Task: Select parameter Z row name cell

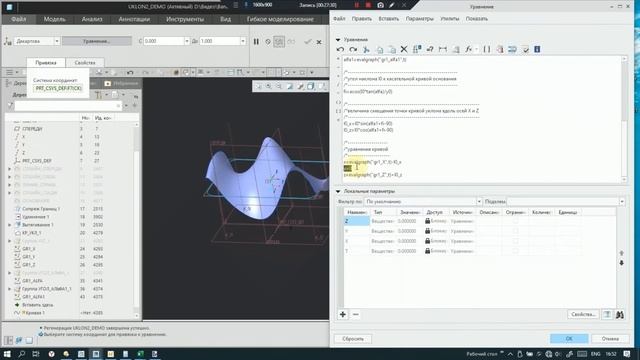Action: click(x=357, y=221)
